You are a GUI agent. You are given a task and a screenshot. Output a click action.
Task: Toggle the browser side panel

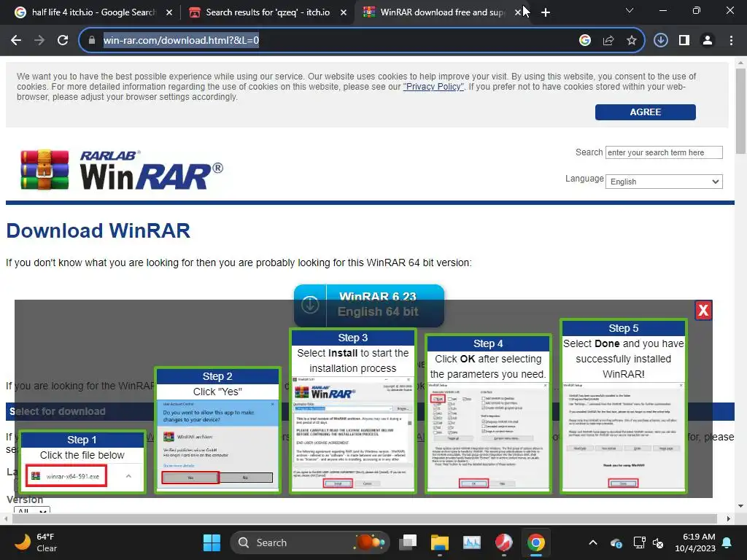pyautogui.click(x=684, y=41)
